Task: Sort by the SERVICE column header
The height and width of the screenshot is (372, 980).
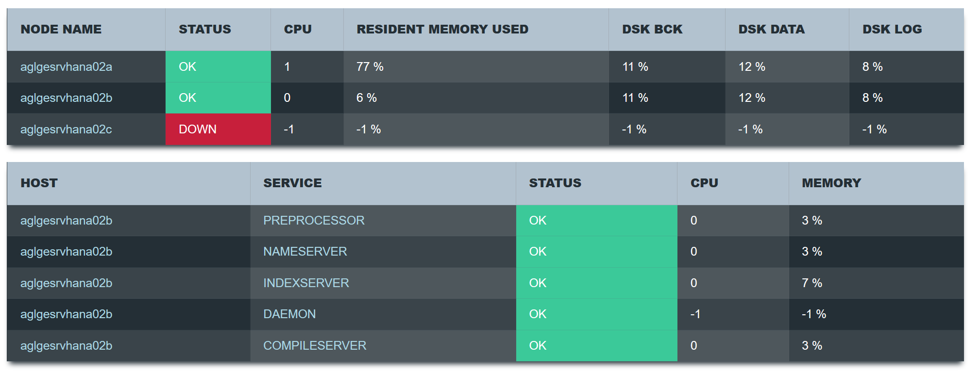Action: [x=292, y=183]
